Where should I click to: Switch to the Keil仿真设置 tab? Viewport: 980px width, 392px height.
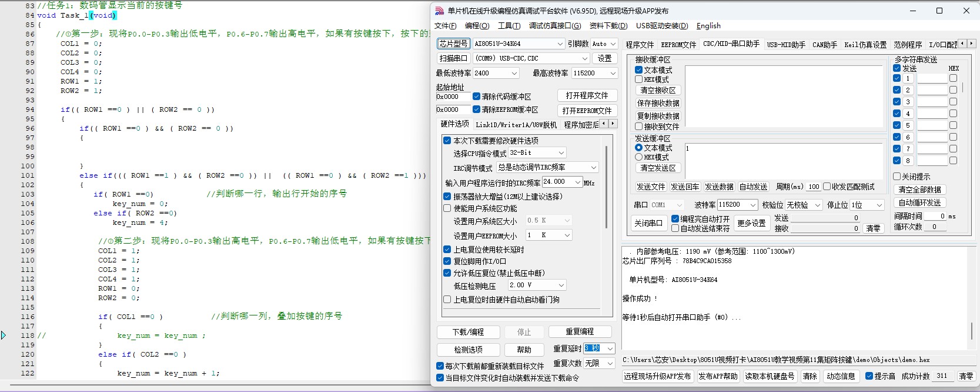tap(865, 45)
